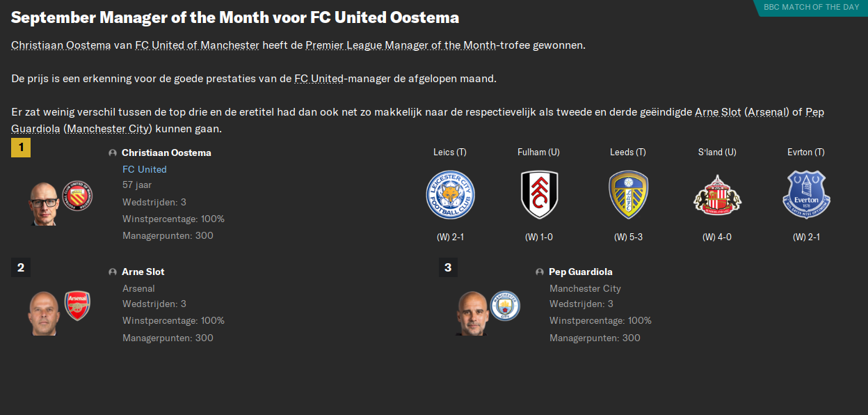Screen dimensions: 868x415
Task: Select the Everton club crest
Action: 806,194
